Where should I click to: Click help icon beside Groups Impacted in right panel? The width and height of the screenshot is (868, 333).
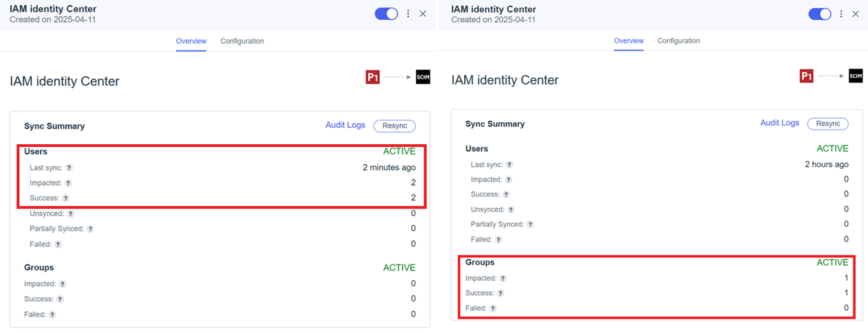click(503, 279)
